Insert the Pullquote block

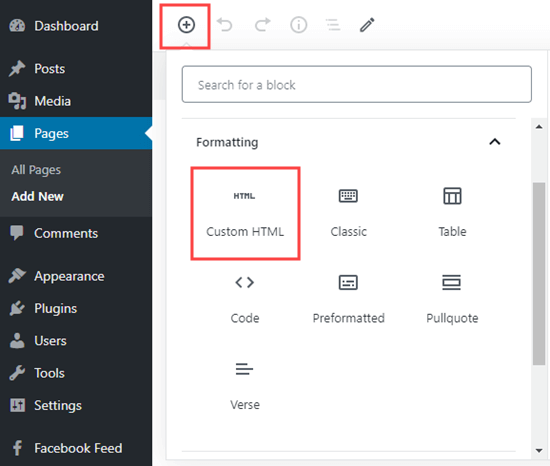452,300
